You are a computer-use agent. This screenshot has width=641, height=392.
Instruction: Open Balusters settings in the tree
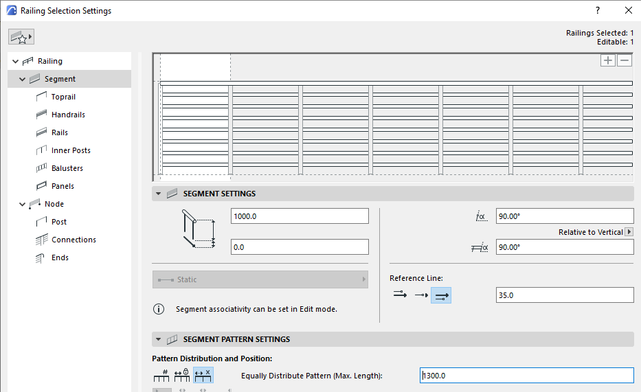[67, 168]
